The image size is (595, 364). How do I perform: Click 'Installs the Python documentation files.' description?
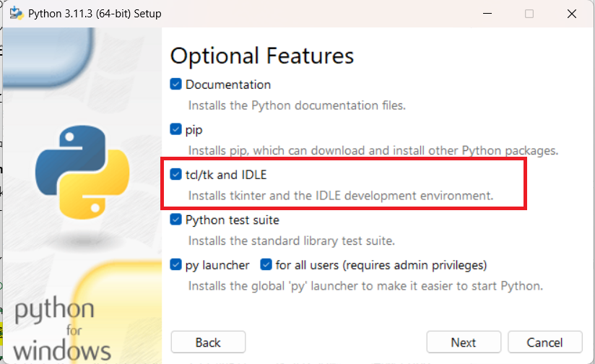coord(297,105)
